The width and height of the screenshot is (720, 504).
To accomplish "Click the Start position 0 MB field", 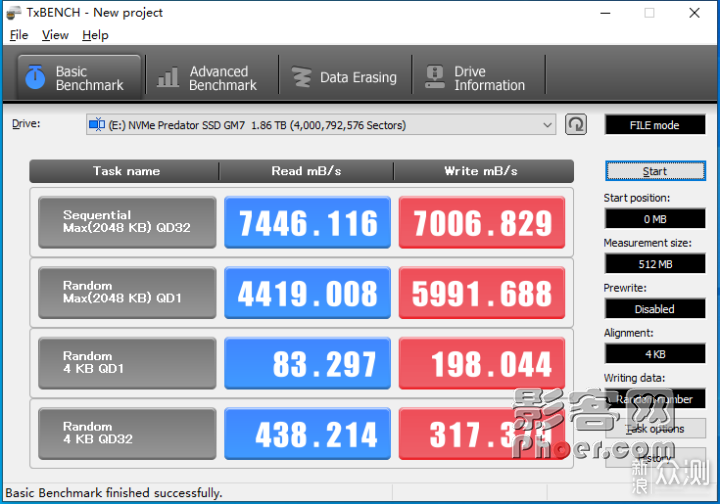I will point(655,219).
